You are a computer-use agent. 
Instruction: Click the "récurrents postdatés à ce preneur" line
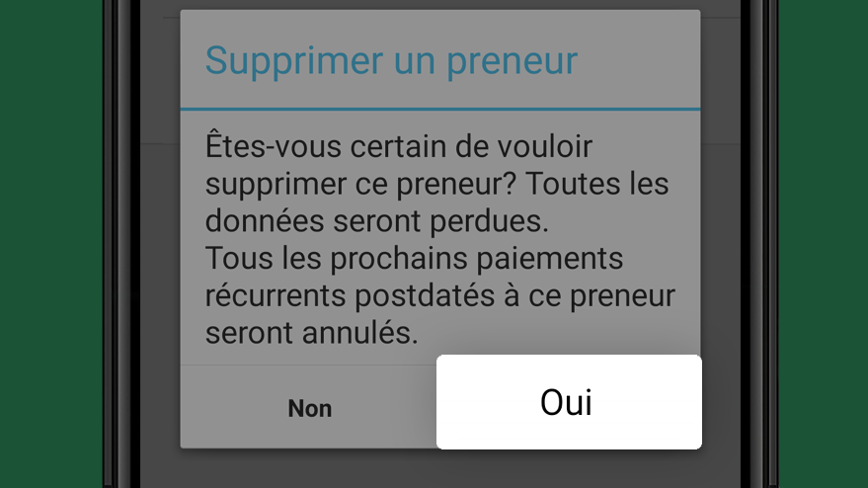click(440, 295)
